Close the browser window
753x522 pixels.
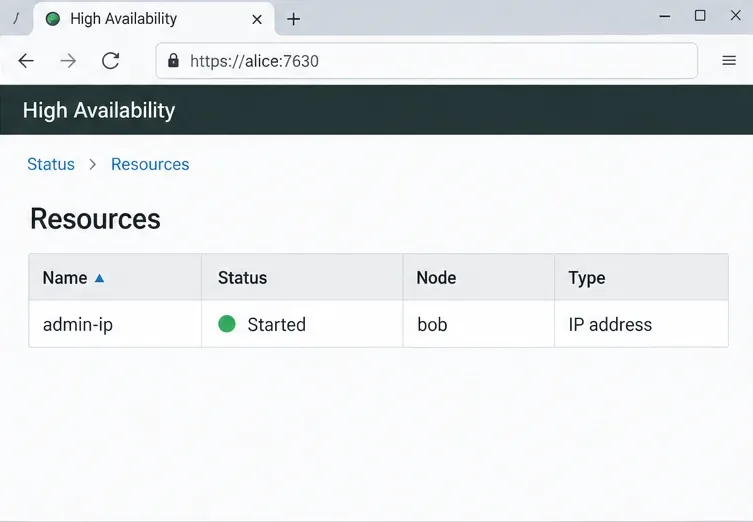(735, 15)
